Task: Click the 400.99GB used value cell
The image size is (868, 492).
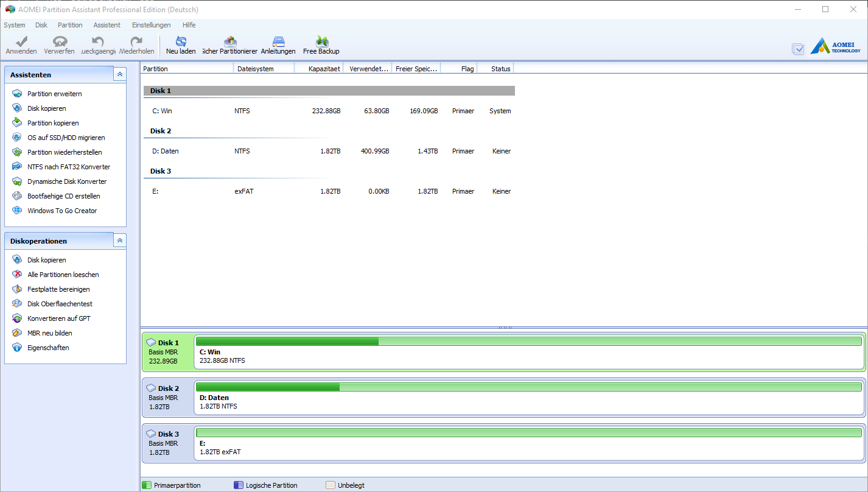Action: coord(375,151)
